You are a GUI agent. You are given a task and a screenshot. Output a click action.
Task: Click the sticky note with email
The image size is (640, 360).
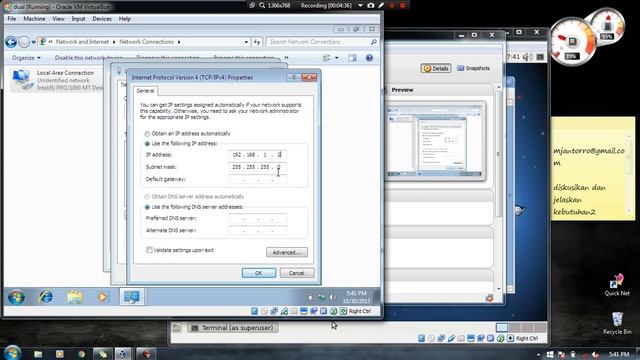coord(593,169)
